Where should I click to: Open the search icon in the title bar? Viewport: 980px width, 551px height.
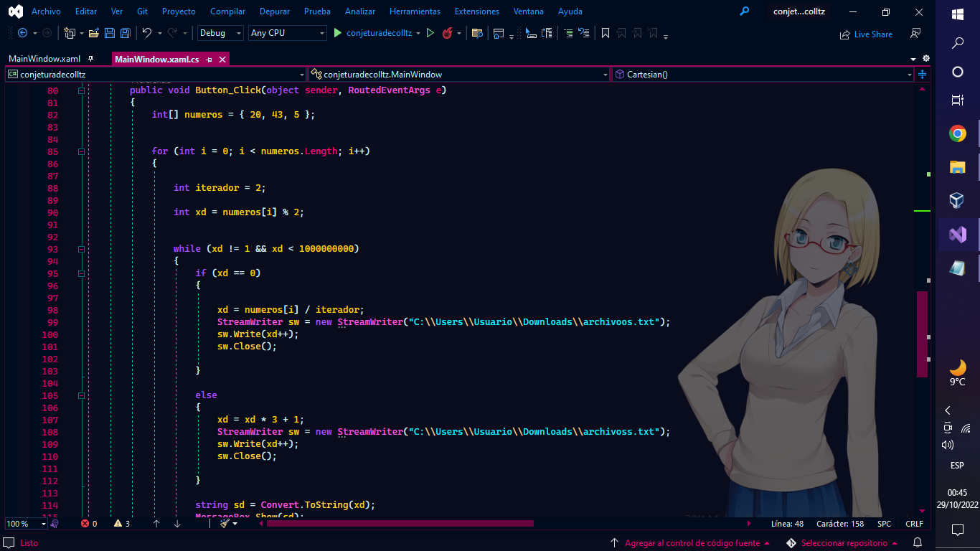(745, 11)
